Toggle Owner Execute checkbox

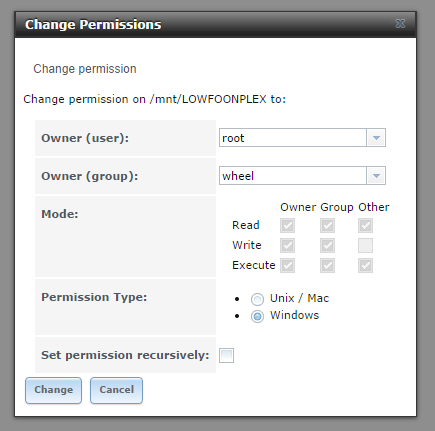pos(287,266)
